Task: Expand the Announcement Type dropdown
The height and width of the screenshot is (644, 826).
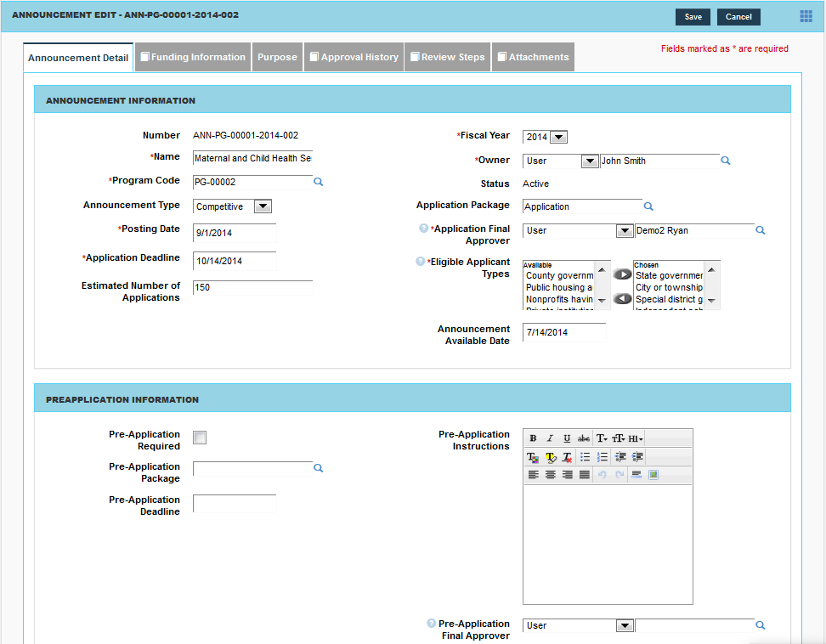Action: pos(263,206)
